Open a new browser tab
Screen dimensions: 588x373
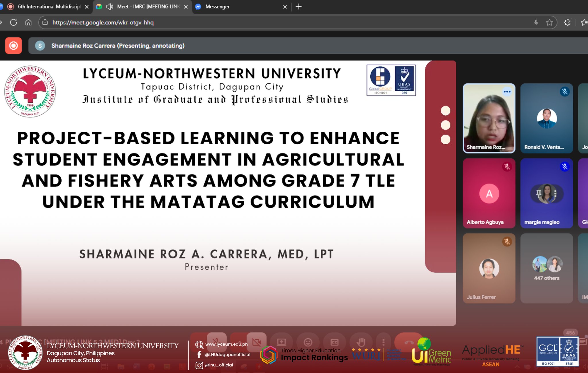(299, 7)
